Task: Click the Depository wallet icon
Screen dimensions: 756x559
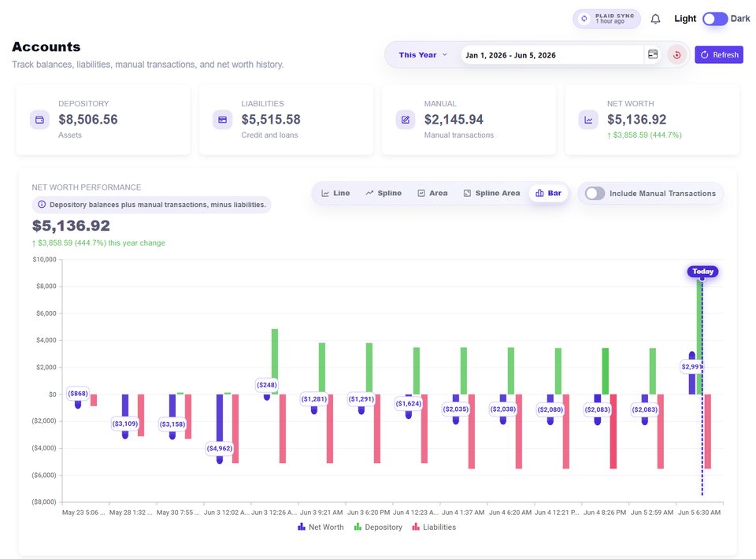Action: tap(39, 120)
